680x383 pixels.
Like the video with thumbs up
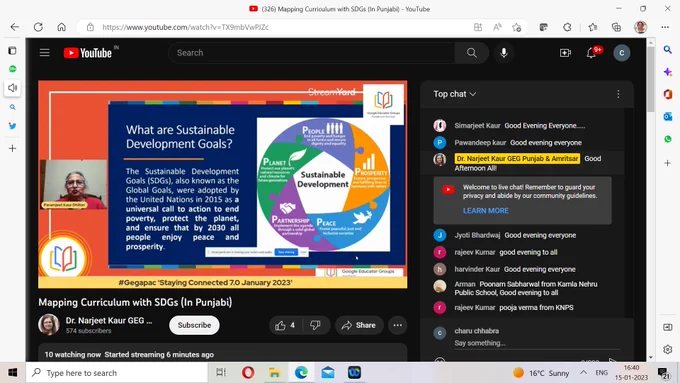click(284, 325)
